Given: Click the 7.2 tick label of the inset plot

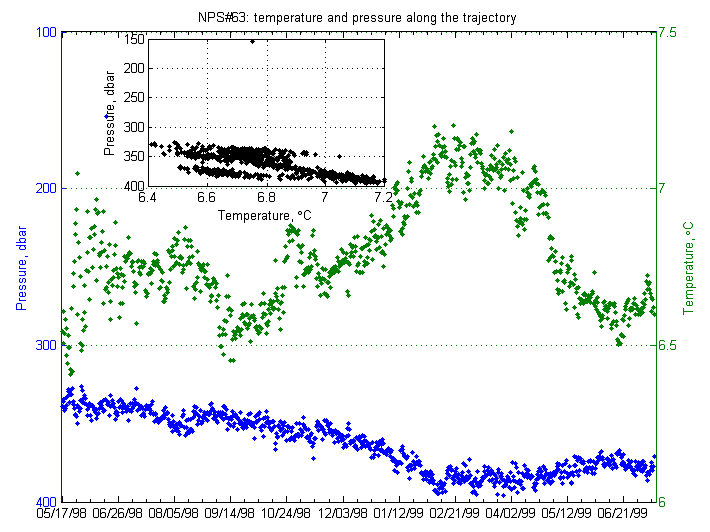Looking at the screenshot, I should 381,198.
